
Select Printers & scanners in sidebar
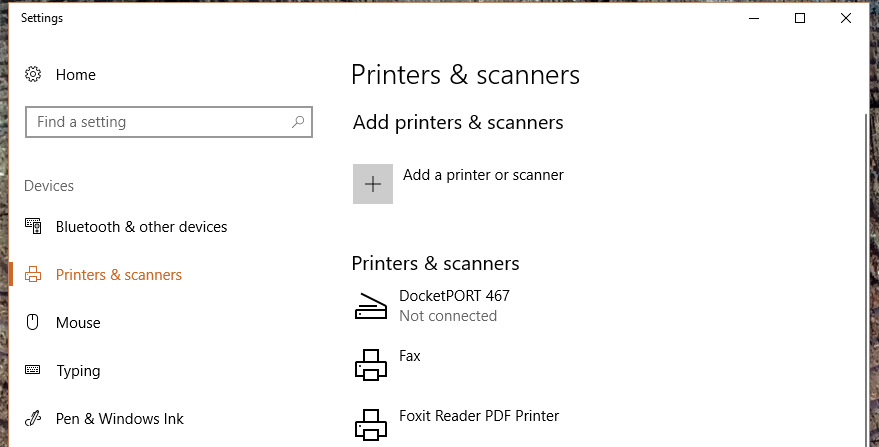(119, 275)
